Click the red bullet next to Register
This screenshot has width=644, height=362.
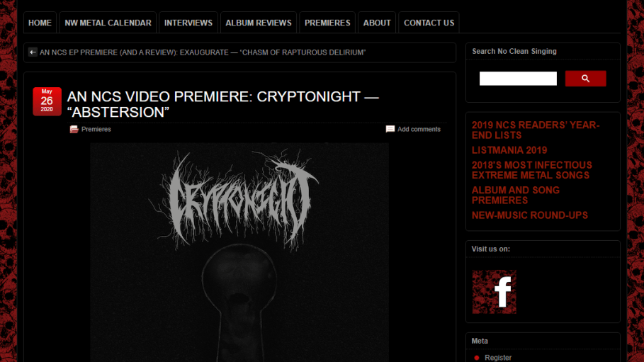click(476, 358)
